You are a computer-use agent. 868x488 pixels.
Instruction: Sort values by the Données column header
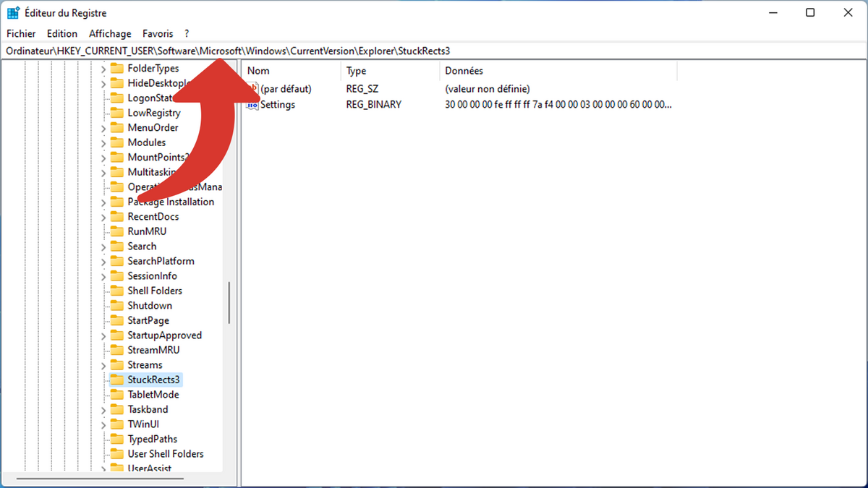point(558,71)
